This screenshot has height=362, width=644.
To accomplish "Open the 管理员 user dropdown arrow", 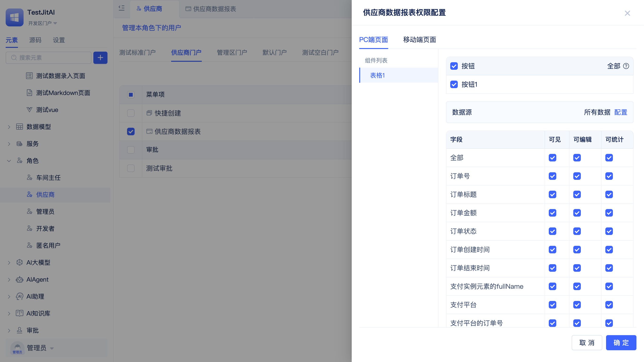I will pos(52,348).
